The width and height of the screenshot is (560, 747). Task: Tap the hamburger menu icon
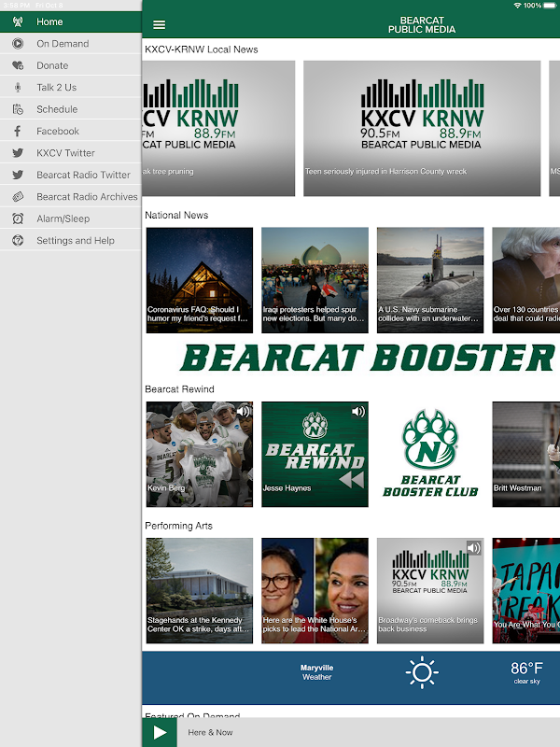click(x=159, y=25)
